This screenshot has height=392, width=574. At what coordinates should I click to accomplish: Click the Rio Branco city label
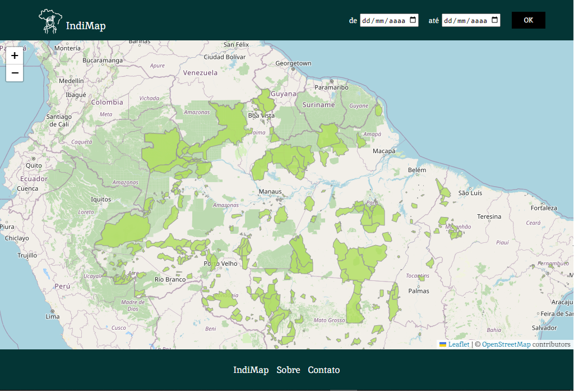pyautogui.click(x=170, y=279)
